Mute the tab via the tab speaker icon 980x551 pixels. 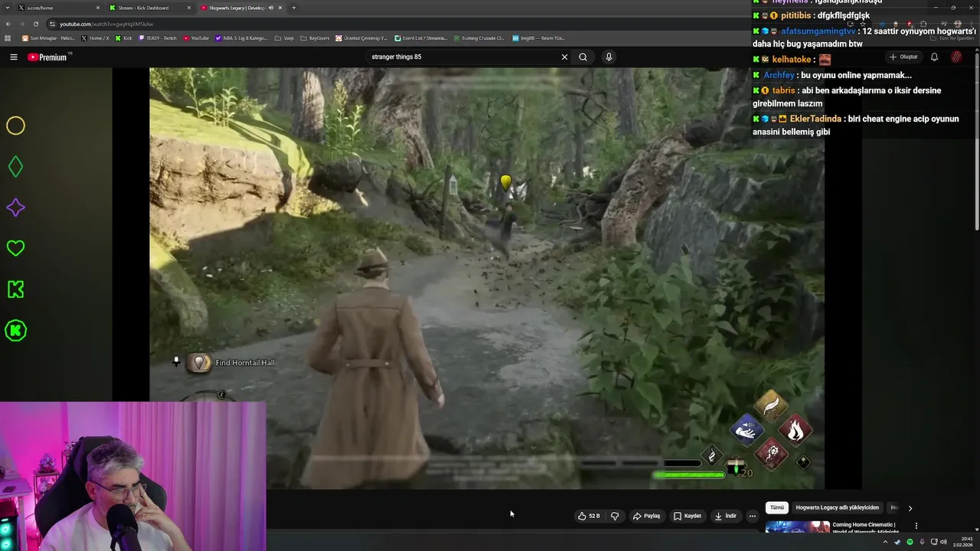click(x=270, y=8)
